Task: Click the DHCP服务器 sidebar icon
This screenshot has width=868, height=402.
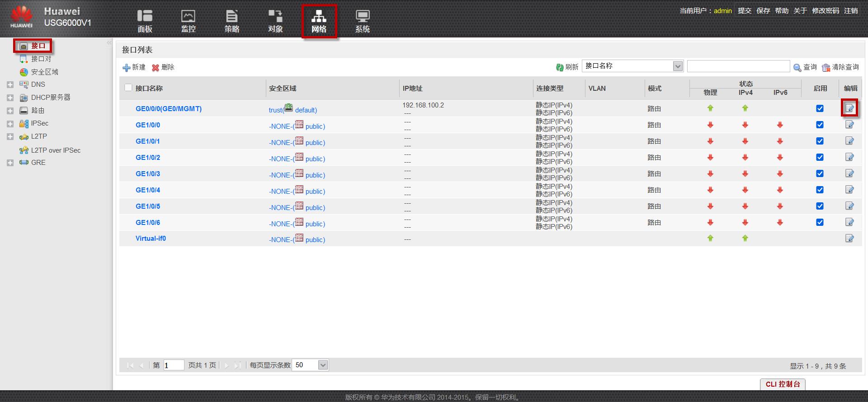Action: [24, 98]
